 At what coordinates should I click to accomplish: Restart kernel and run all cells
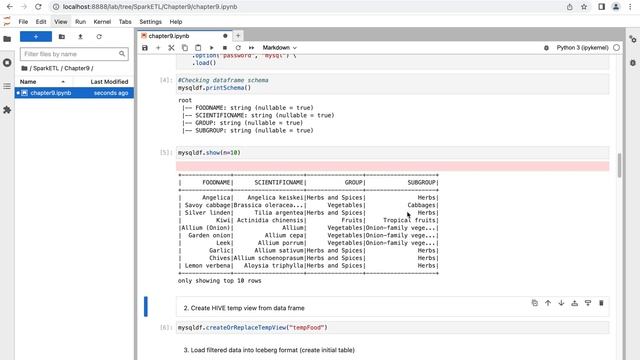[x=251, y=48]
